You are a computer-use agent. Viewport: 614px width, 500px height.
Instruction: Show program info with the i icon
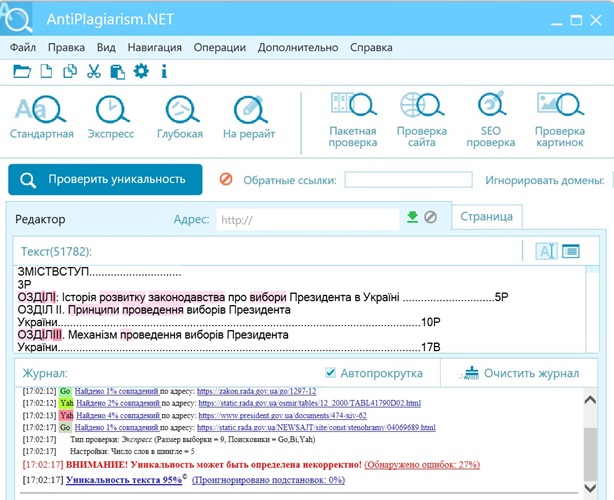(x=164, y=71)
